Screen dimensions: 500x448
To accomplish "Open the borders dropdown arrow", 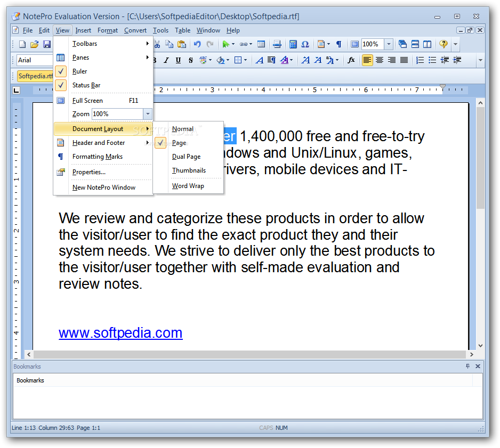I will click(246, 60).
